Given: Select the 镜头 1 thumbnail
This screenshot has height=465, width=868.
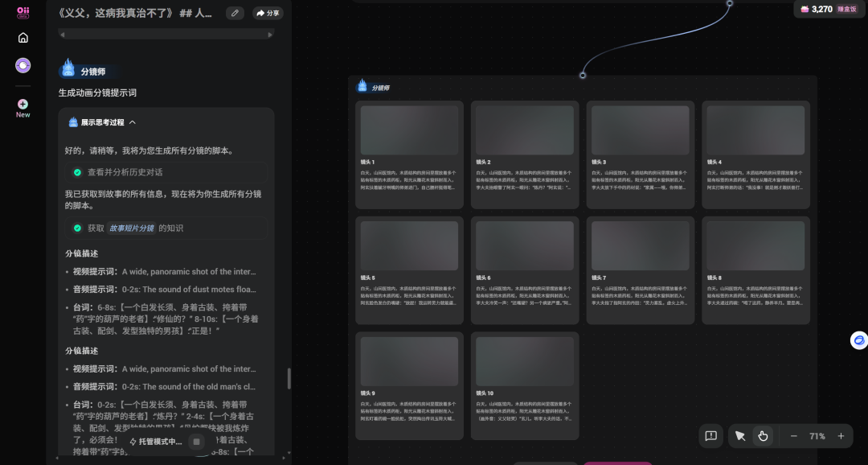Looking at the screenshot, I should [x=409, y=130].
